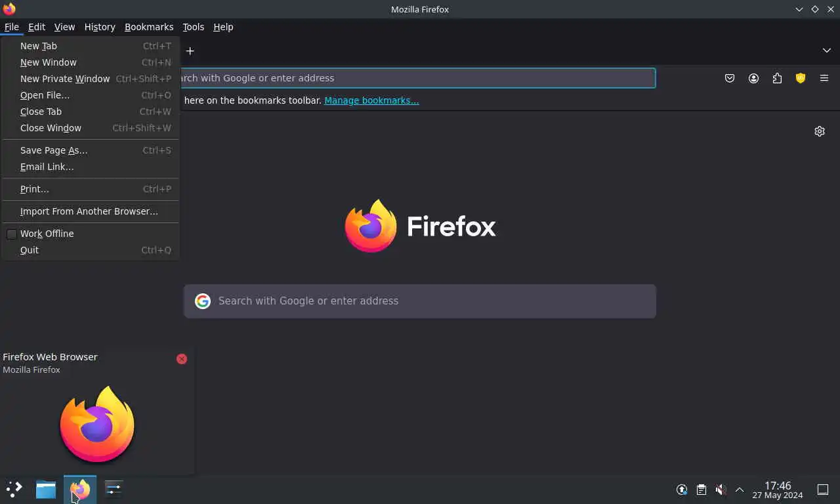The image size is (840, 504).
Task: Choose Print... from File menu
Action: coord(91,189)
